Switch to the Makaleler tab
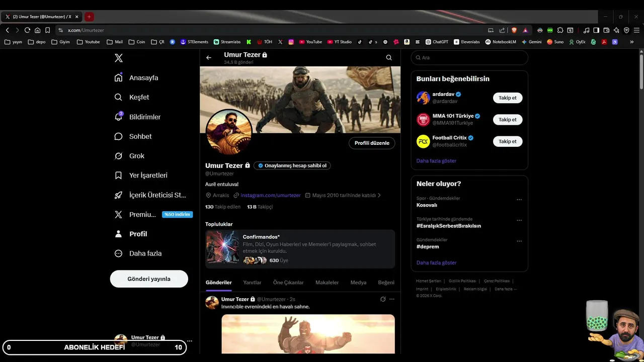 click(327, 283)
